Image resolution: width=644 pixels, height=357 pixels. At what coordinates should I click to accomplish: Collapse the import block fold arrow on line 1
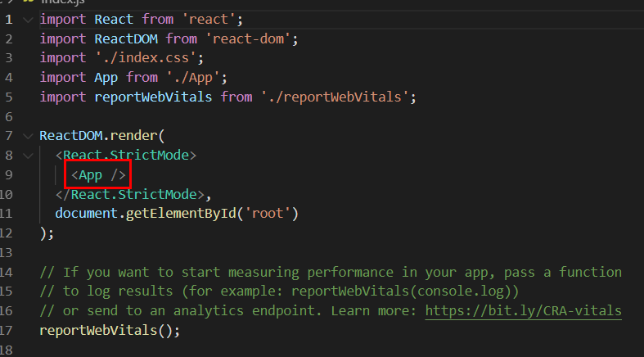(x=28, y=20)
